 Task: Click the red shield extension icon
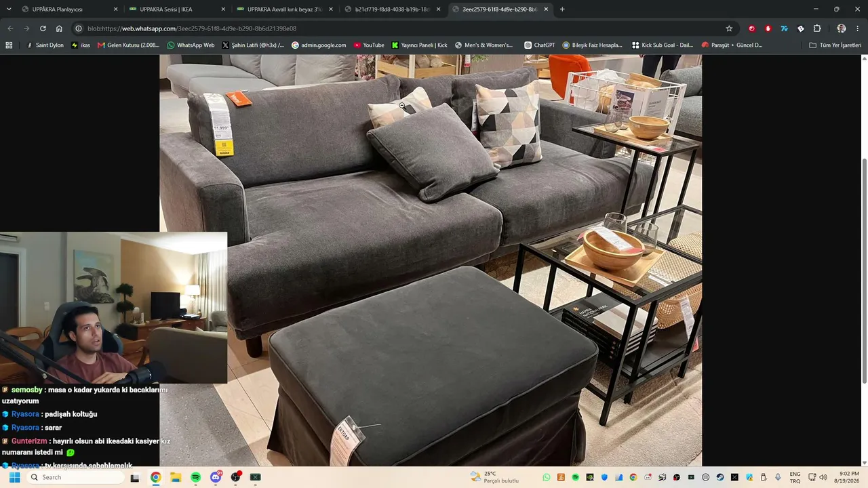(768, 28)
